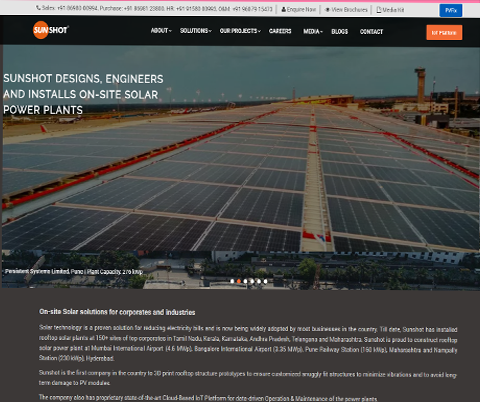Expand the About dropdown menu

pyautogui.click(x=161, y=31)
